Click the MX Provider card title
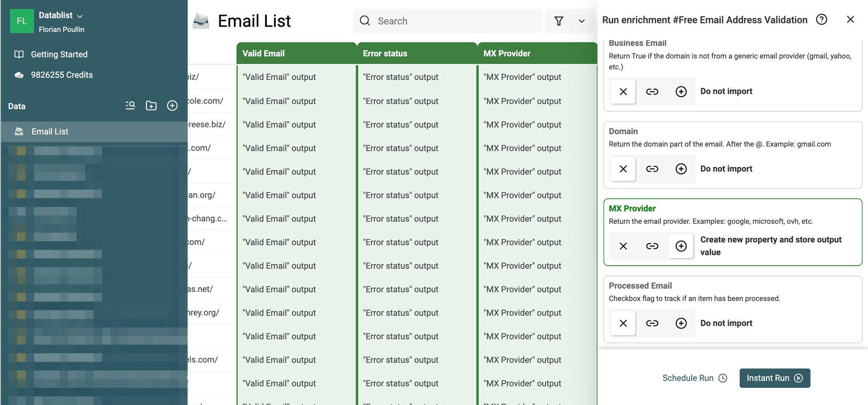This screenshot has width=868, height=405. click(x=632, y=209)
